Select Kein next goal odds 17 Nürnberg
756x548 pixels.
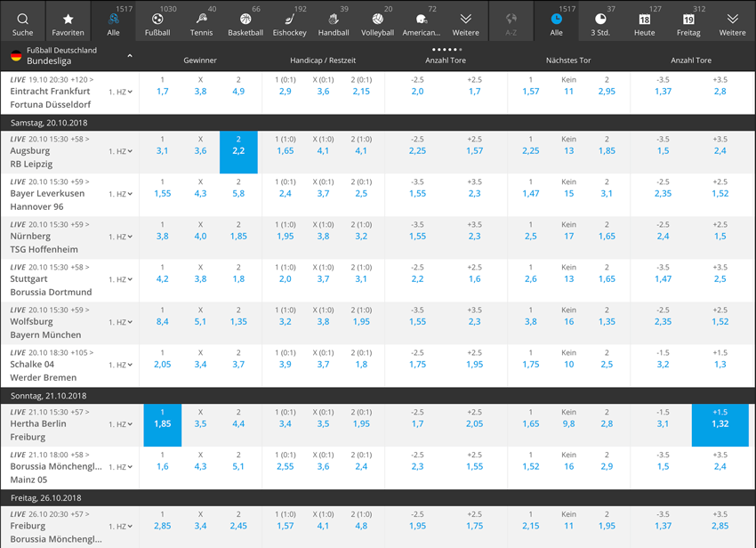pos(569,237)
